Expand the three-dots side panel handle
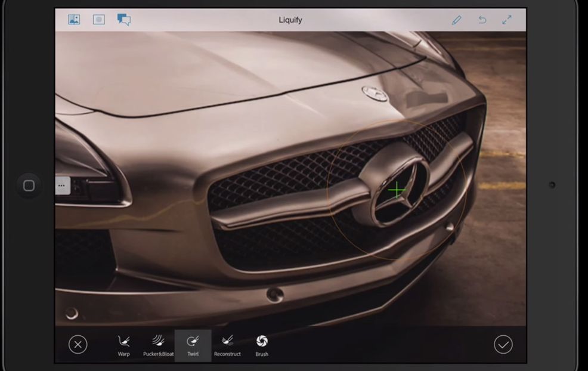588x371 pixels. point(62,185)
